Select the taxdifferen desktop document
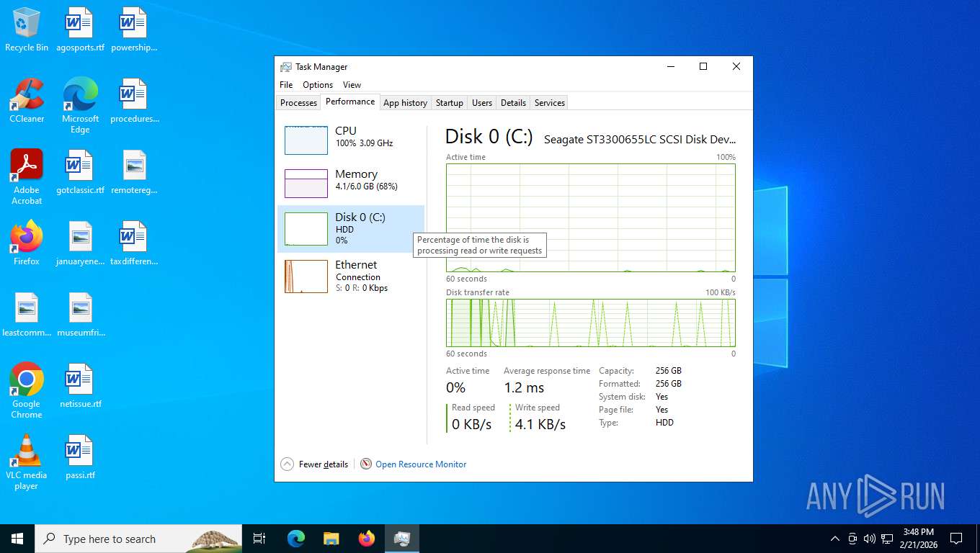This screenshot has width=980, height=553. (x=134, y=243)
